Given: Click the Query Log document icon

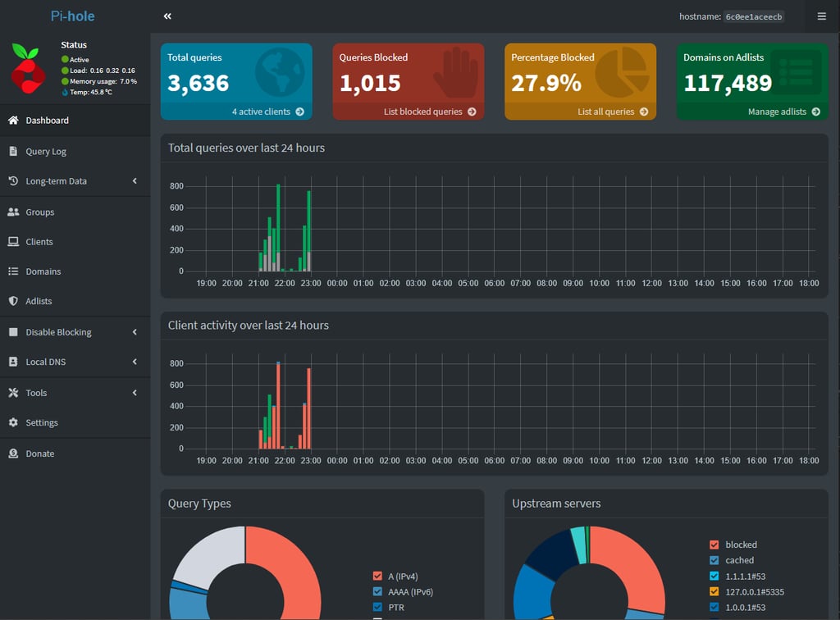Looking at the screenshot, I should [x=13, y=151].
